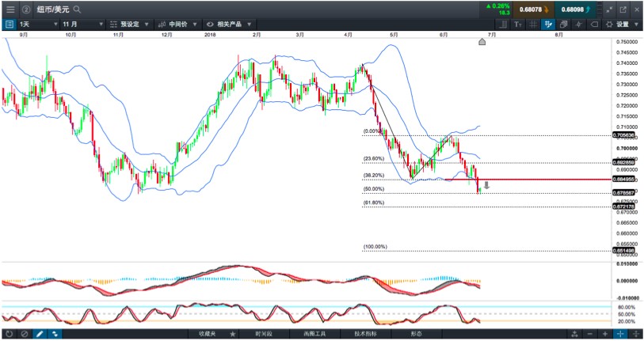Open the 技术指标 technical indicators tab
644x341 pixels.
354,334
